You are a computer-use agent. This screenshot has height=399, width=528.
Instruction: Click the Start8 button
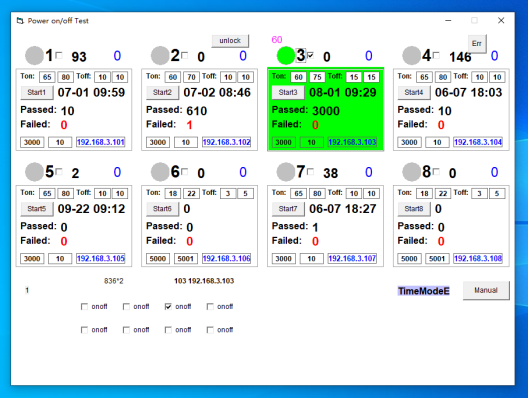tap(414, 209)
